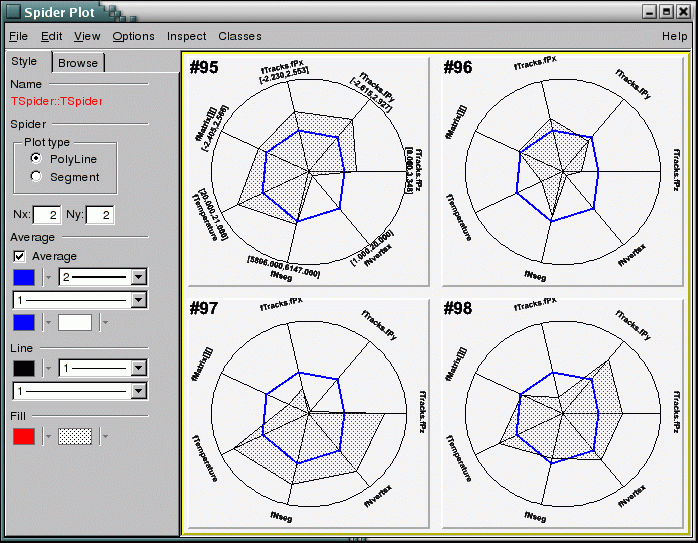Screen dimensions: 698x543
Task: Click the blue average fill color swatch
Action: (x=24, y=322)
